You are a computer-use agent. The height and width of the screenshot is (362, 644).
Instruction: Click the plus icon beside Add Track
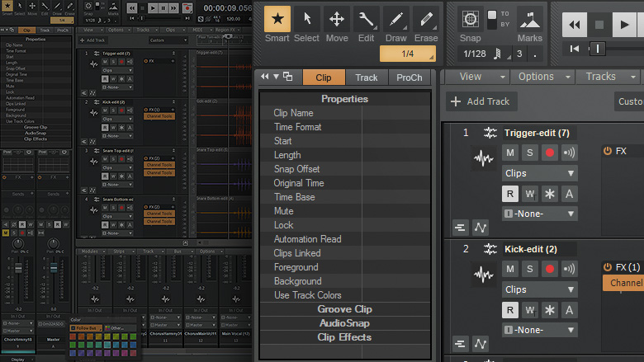coord(456,101)
